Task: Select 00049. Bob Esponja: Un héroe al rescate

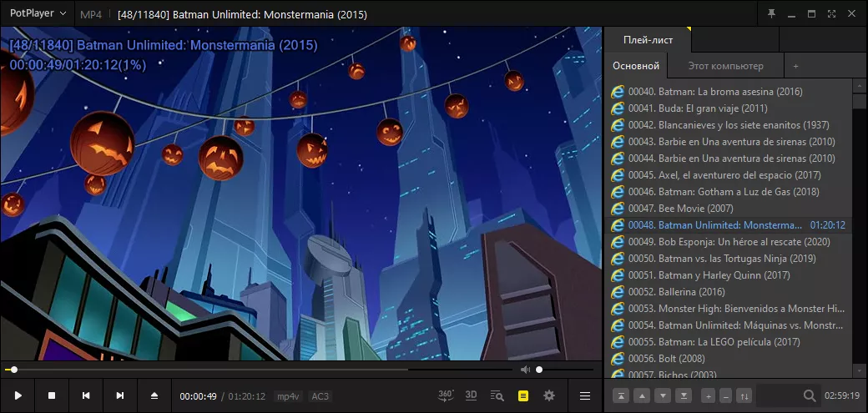Action: click(729, 242)
